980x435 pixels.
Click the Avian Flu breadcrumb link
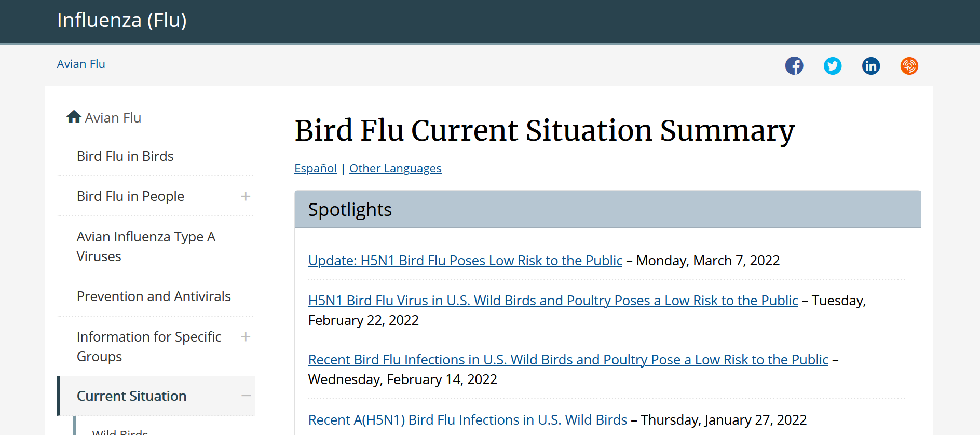coord(81,64)
